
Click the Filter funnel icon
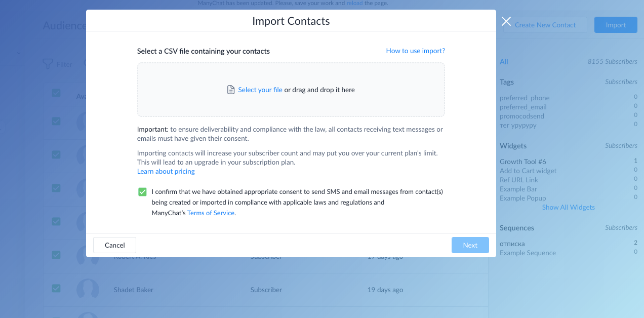click(48, 64)
